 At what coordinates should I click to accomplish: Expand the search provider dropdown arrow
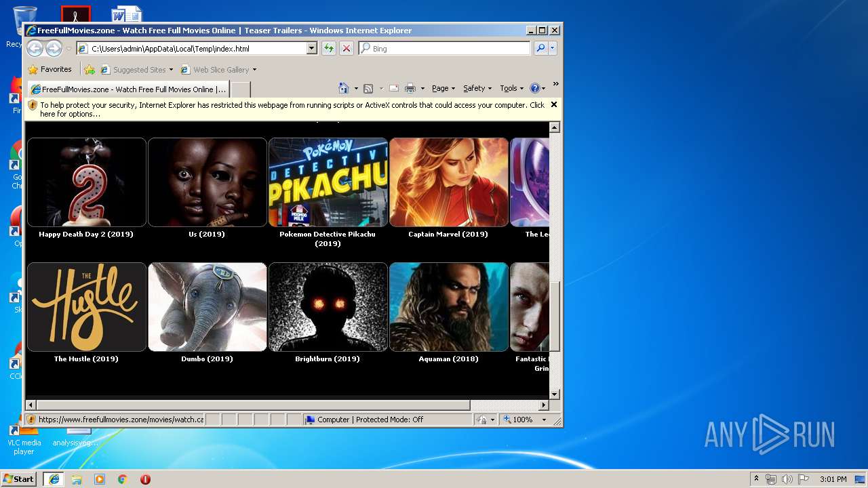553,48
